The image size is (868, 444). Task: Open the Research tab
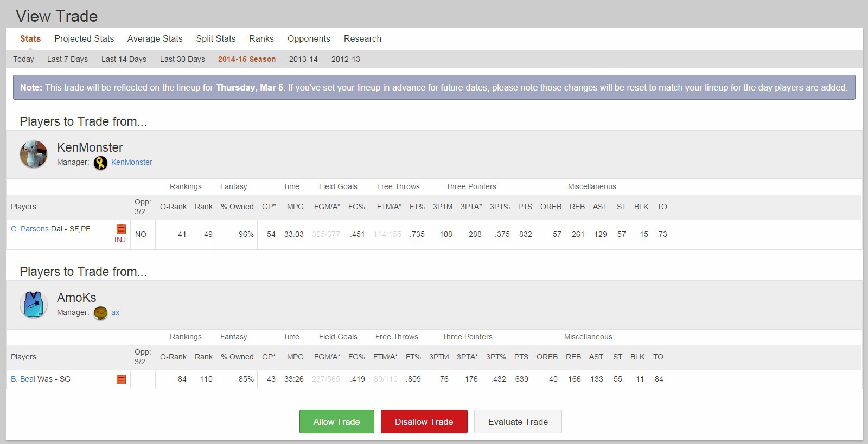(362, 39)
